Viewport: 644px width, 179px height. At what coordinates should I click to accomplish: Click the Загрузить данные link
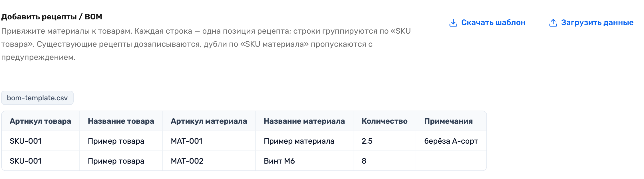click(591, 23)
